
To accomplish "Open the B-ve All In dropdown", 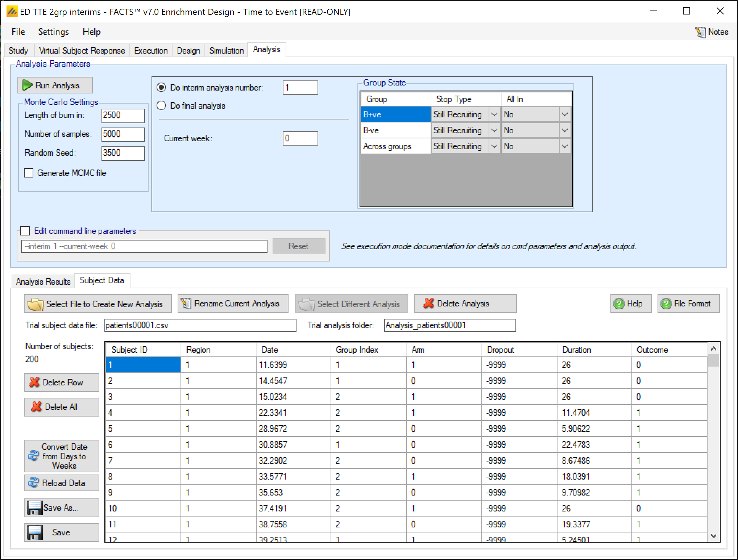I will coord(564,130).
